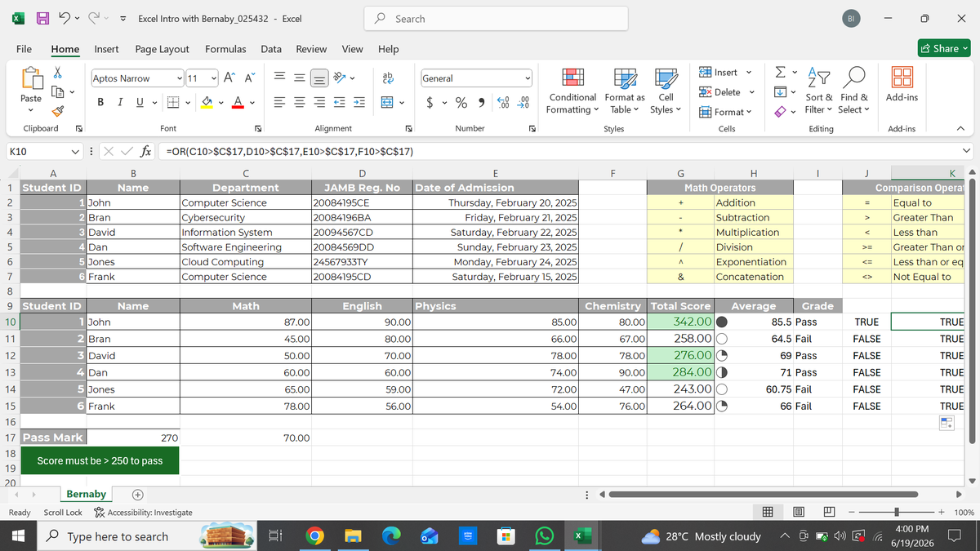Open the Name Box dropdown arrow
The height and width of the screenshot is (551, 980).
(x=75, y=151)
